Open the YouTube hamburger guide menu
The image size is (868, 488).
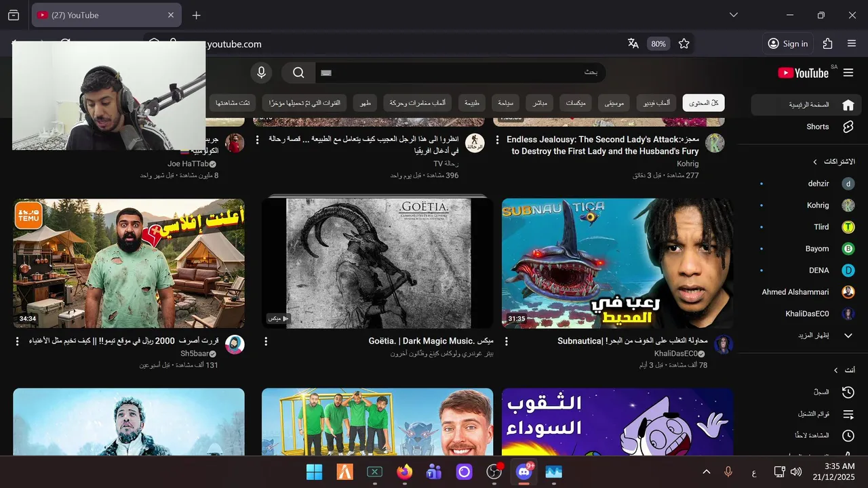coord(848,73)
